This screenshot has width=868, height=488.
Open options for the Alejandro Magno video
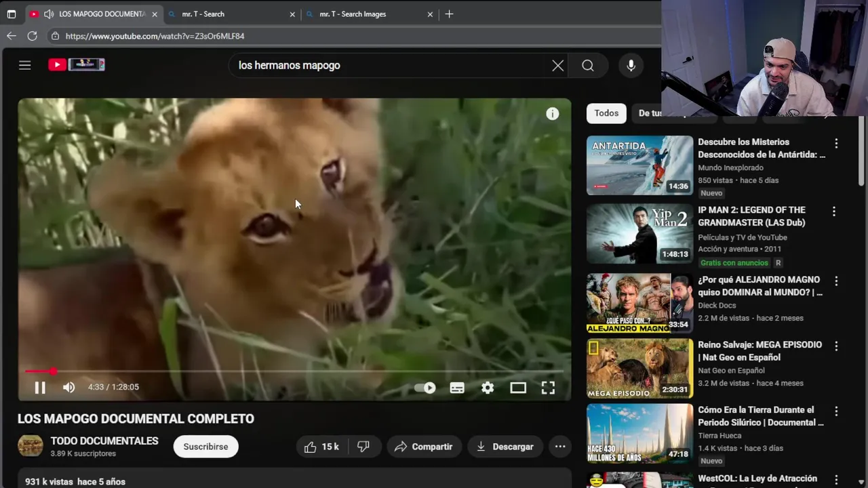[x=836, y=281]
